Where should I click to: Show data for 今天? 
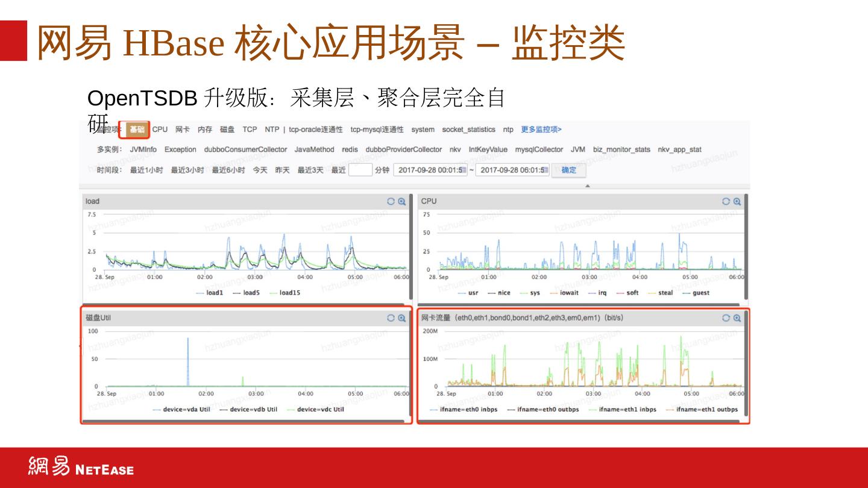[260, 170]
